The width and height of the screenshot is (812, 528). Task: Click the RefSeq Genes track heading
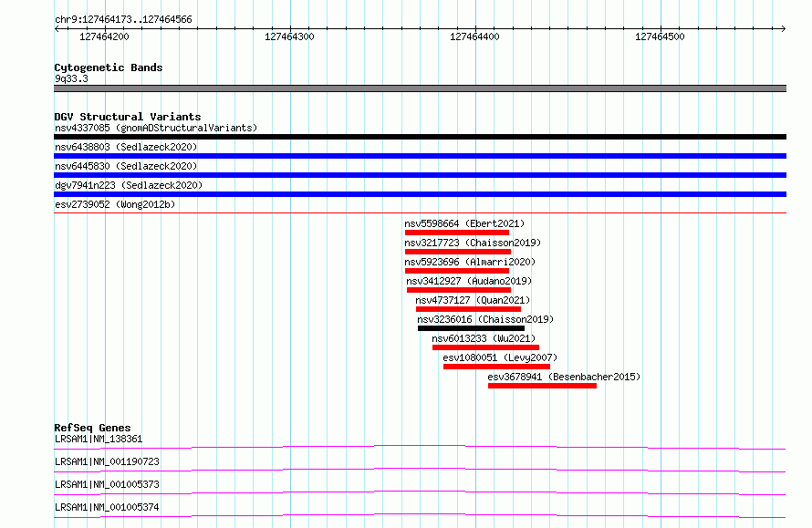[x=92, y=428]
